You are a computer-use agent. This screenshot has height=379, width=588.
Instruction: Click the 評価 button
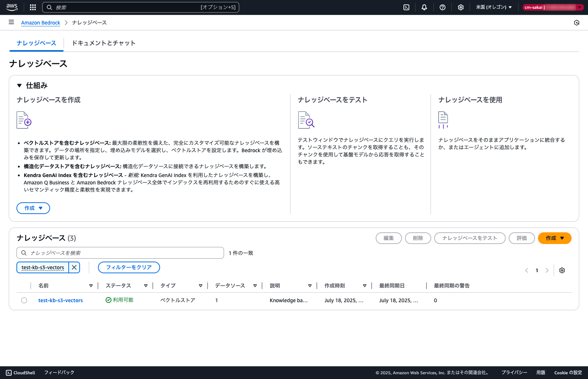[522, 238]
